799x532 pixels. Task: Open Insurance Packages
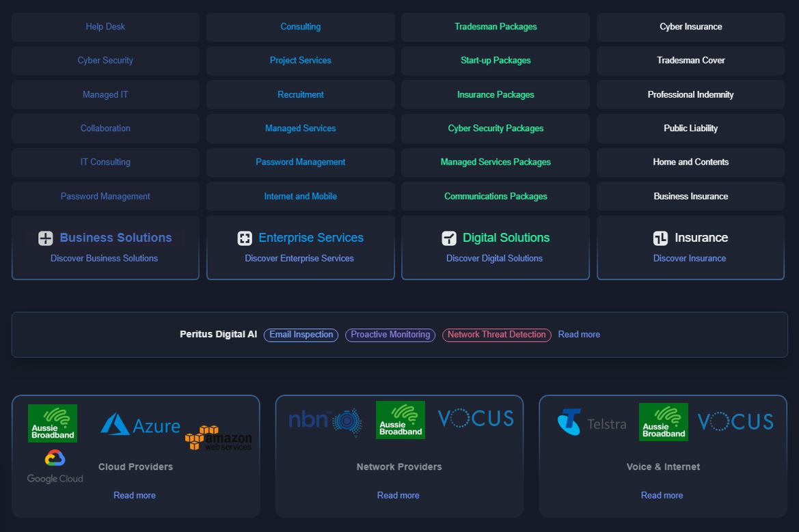coord(496,94)
